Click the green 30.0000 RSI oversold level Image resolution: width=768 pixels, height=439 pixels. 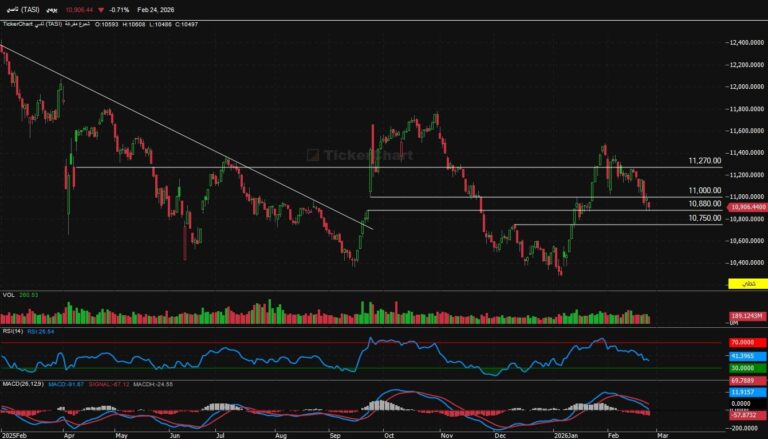(746, 368)
